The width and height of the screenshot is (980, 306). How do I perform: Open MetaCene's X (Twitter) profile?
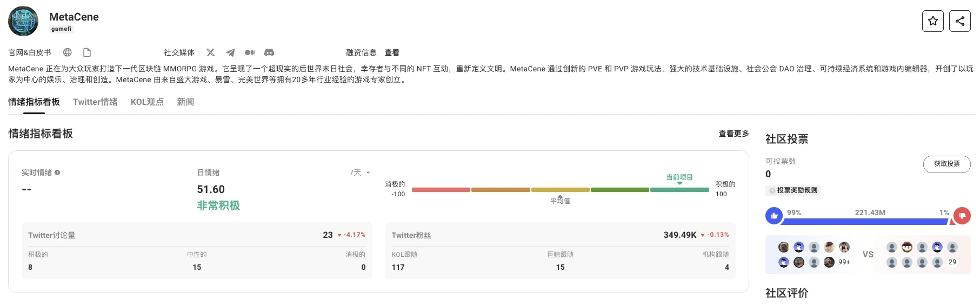210,52
